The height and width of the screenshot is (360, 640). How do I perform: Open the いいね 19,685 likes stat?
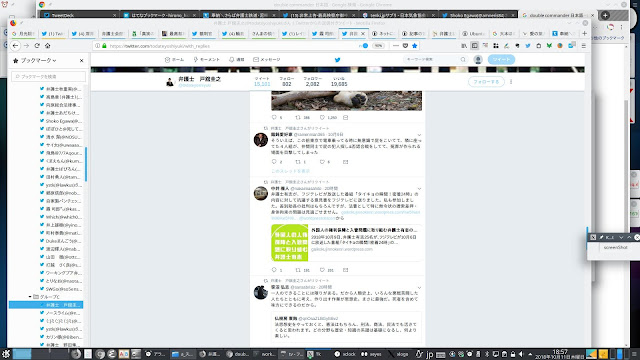point(339,81)
